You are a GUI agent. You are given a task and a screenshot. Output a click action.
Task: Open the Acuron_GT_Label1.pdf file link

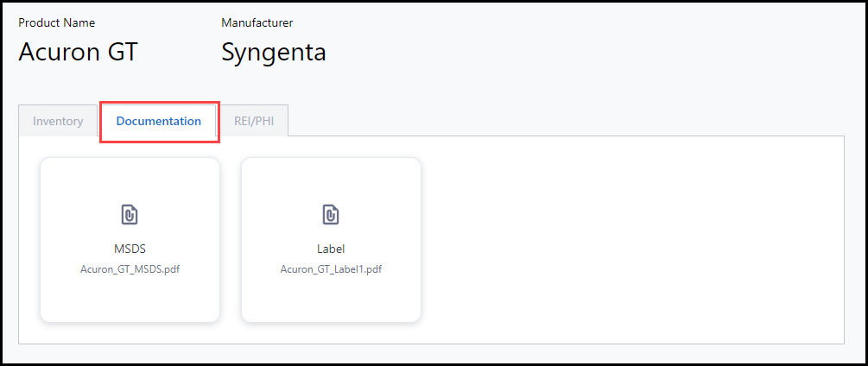(331, 268)
